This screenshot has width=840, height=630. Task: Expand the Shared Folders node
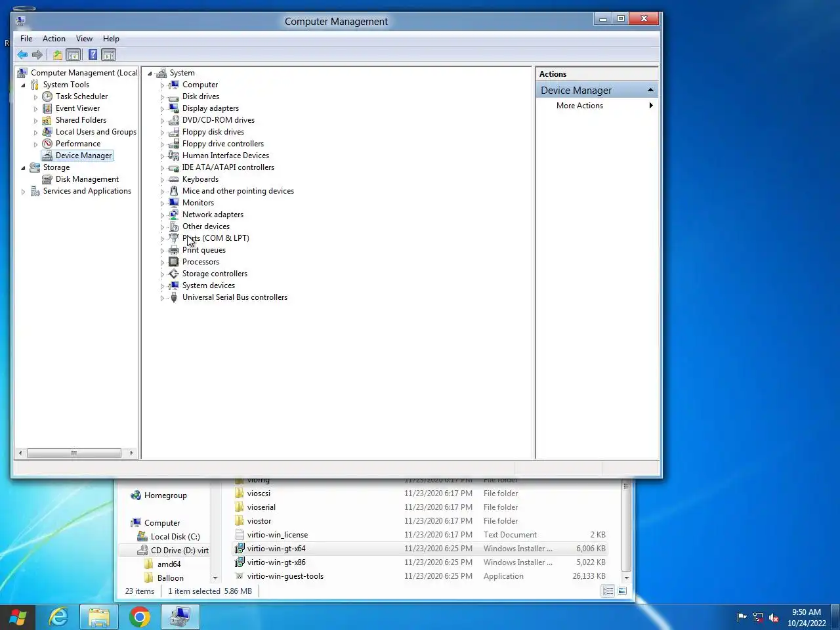coord(35,121)
